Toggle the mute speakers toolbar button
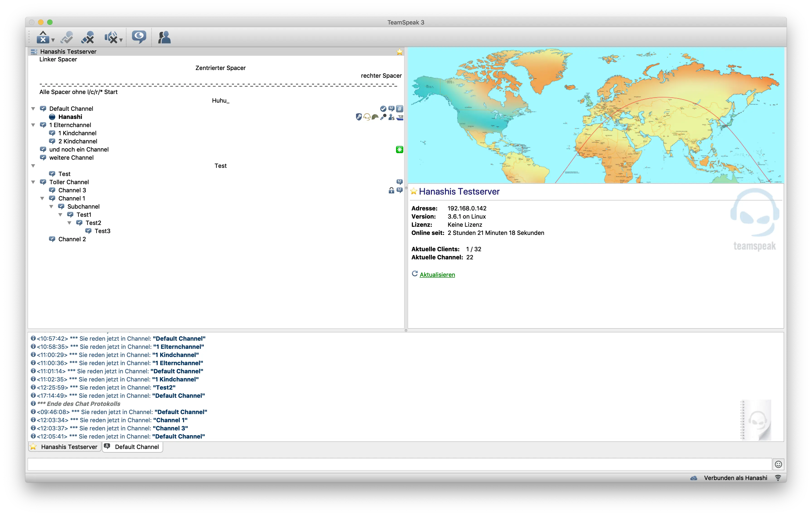 click(111, 37)
